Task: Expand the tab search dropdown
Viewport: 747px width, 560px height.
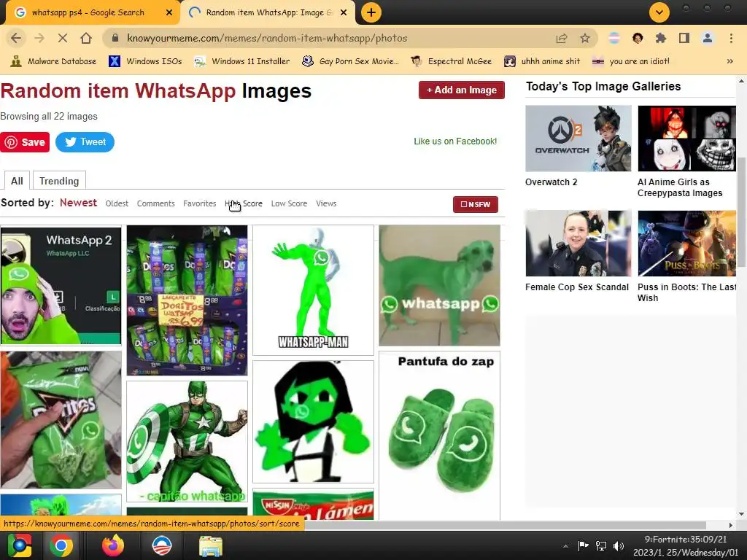Action: coord(659,12)
